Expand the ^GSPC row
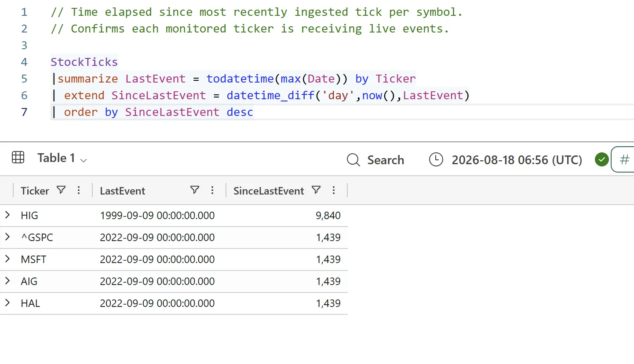Screen dimensions: 634x364 coord(7,237)
